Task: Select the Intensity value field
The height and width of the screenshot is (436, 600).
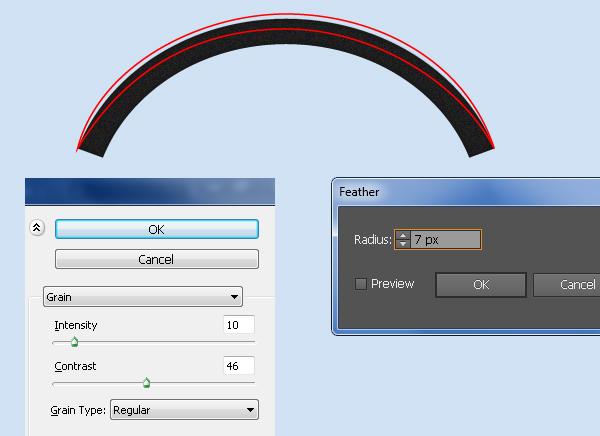Action: [x=239, y=325]
